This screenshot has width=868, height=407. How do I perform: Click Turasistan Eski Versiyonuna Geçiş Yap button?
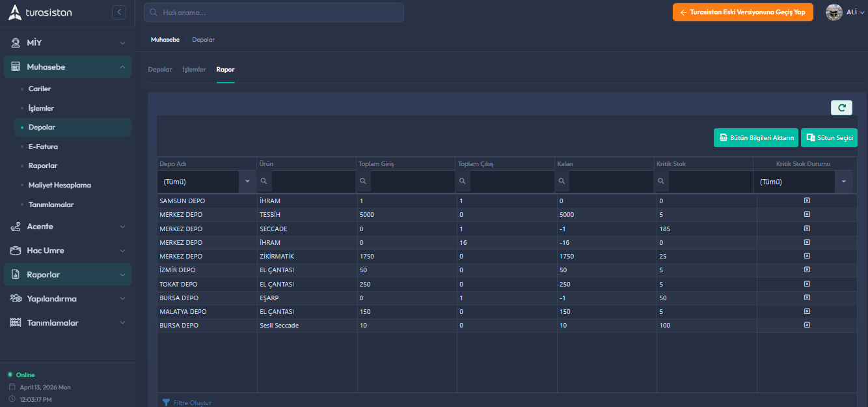point(742,12)
